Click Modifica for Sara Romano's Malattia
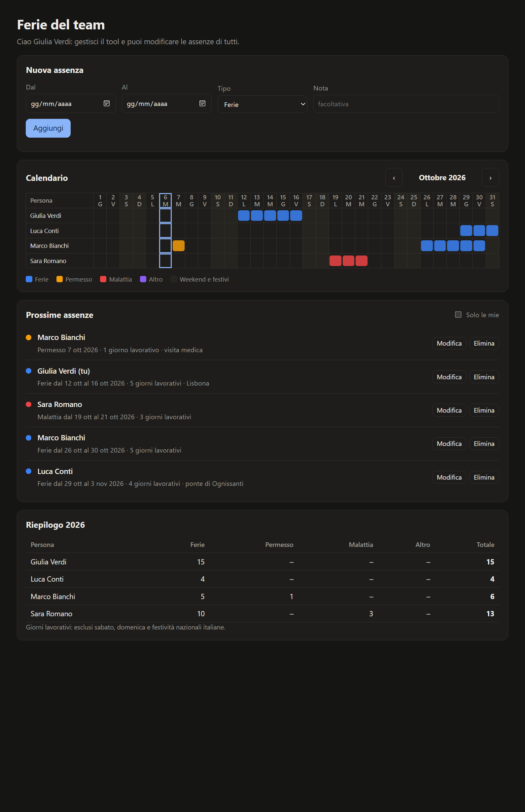 449,410
